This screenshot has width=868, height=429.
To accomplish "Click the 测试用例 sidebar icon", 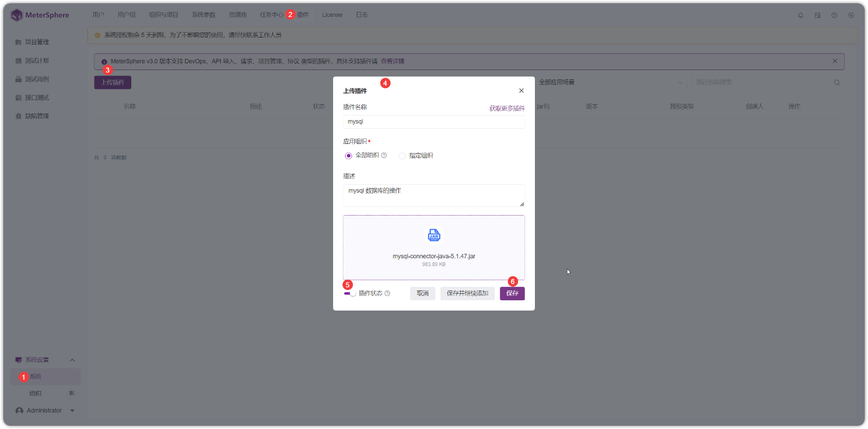I will (18, 79).
